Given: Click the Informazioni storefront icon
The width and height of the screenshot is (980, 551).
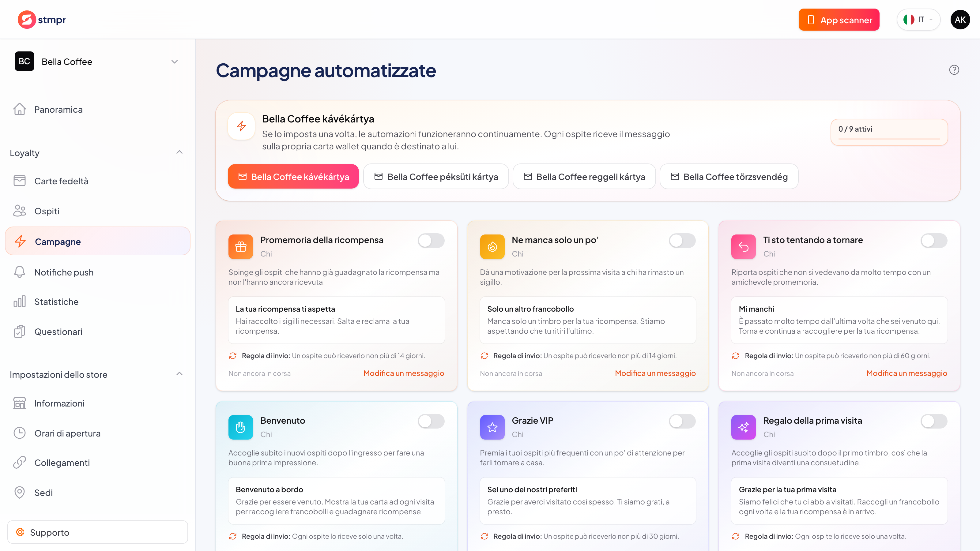Looking at the screenshot, I should (x=19, y=403).
